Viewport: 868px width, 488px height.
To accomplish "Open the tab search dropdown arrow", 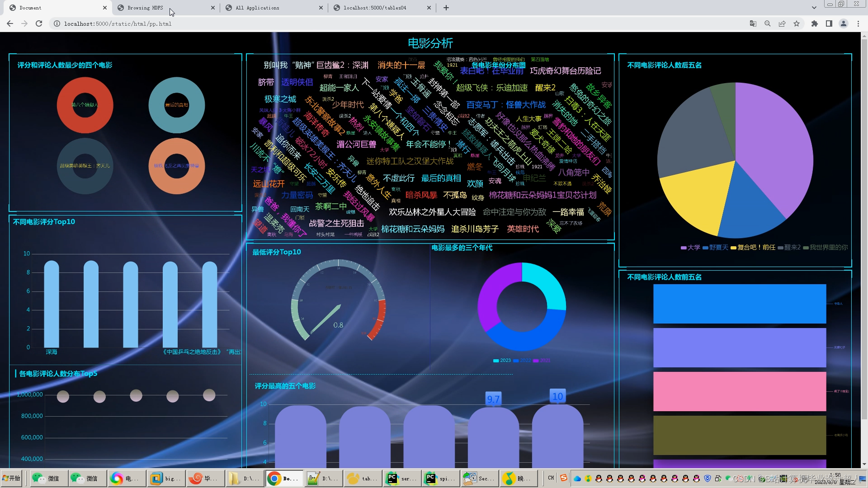I will pyautogui.click(x=814, y=8).
